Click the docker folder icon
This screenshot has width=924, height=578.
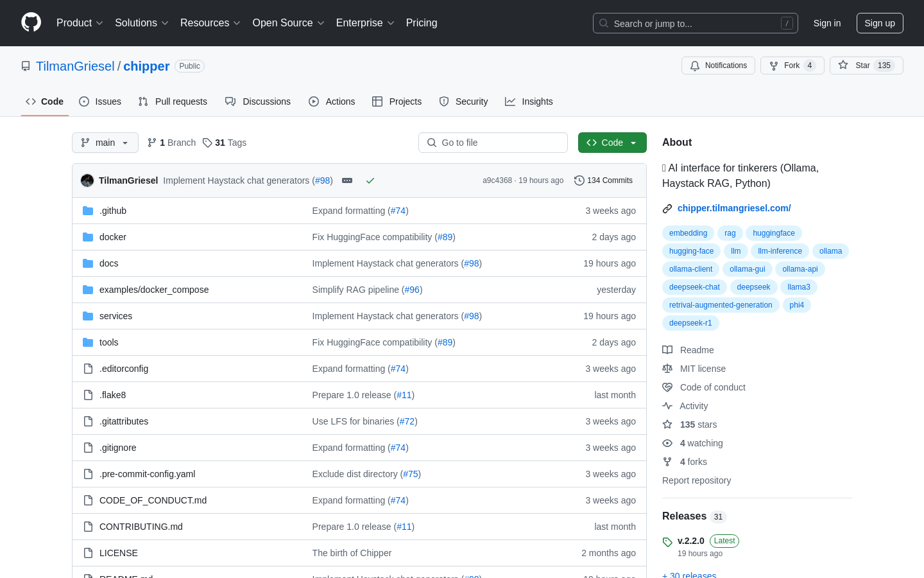click(x=88, y=237)
